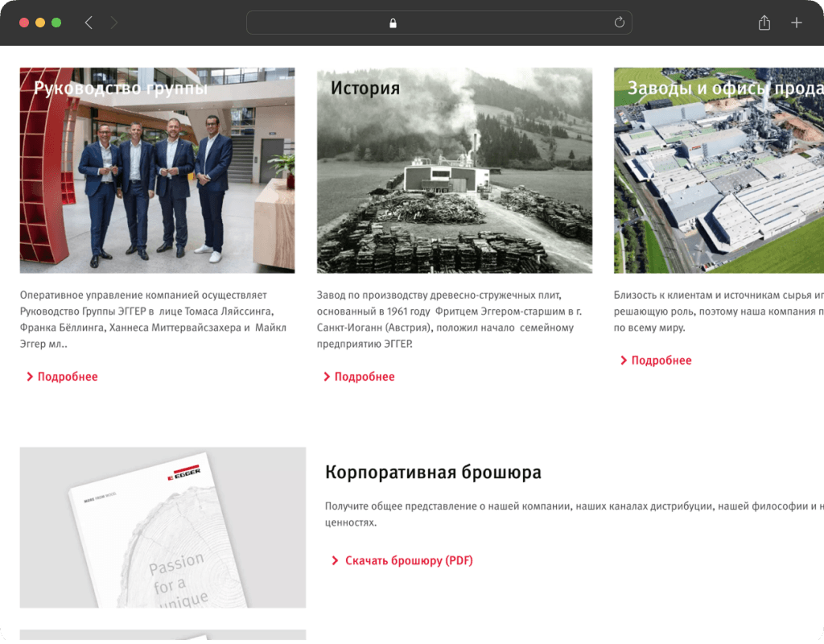Click the green macOS fullscreen button
Screen dimensions: 824x644
coord(56,23)
